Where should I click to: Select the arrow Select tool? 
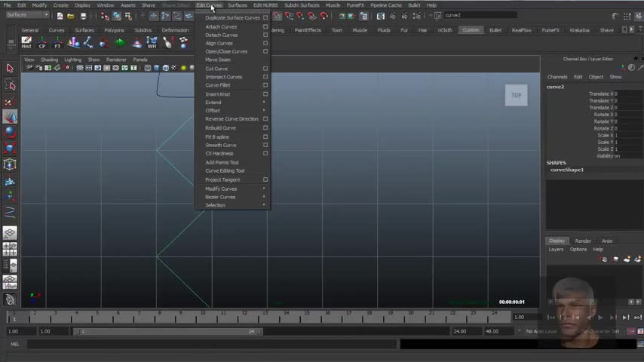pyautogui.click(x=10, y=69)
